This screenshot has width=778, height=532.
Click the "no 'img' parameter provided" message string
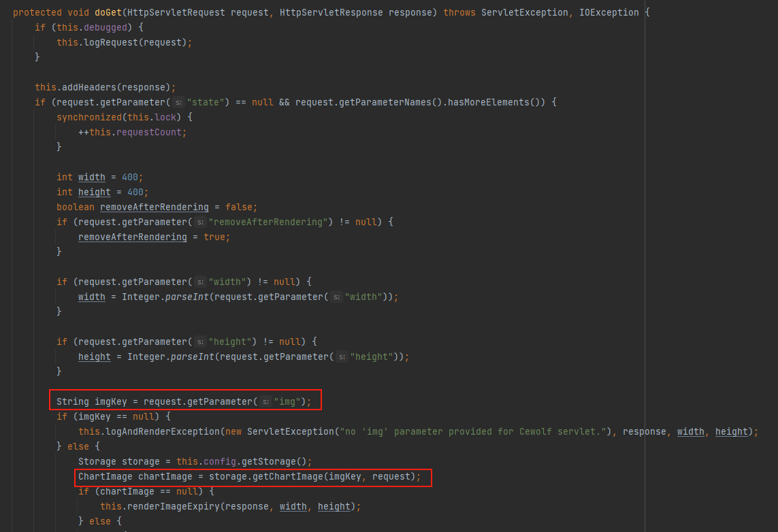pos(472,432)
